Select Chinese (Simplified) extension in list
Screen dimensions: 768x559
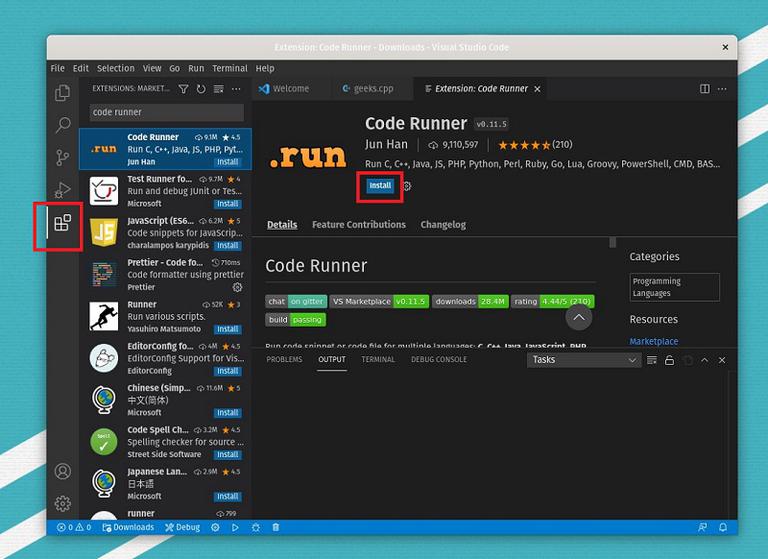(x=166, y=400)
